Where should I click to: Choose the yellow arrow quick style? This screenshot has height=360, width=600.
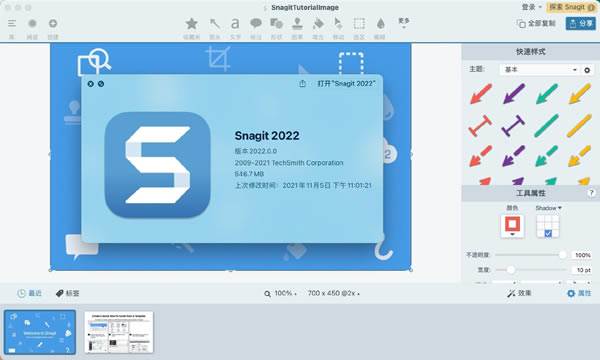tap(580, 94)
